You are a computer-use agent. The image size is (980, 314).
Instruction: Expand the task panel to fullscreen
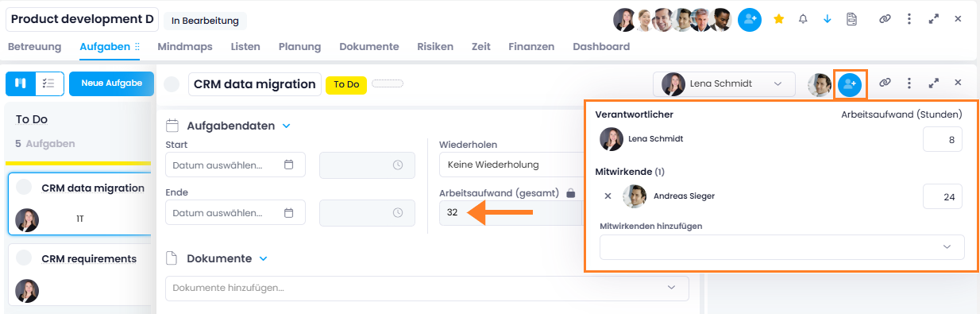(934, 83)
